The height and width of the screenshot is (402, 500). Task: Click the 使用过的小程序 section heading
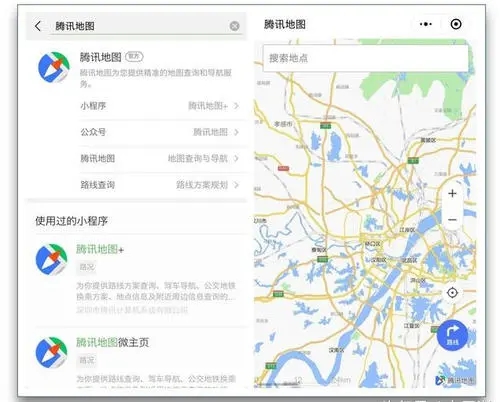[x=71, y=221]
